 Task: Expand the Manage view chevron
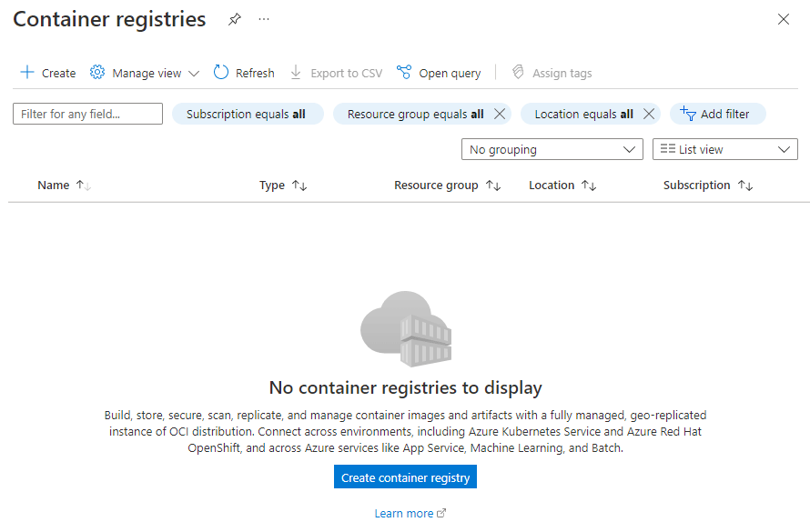click(x=194, y=74)
